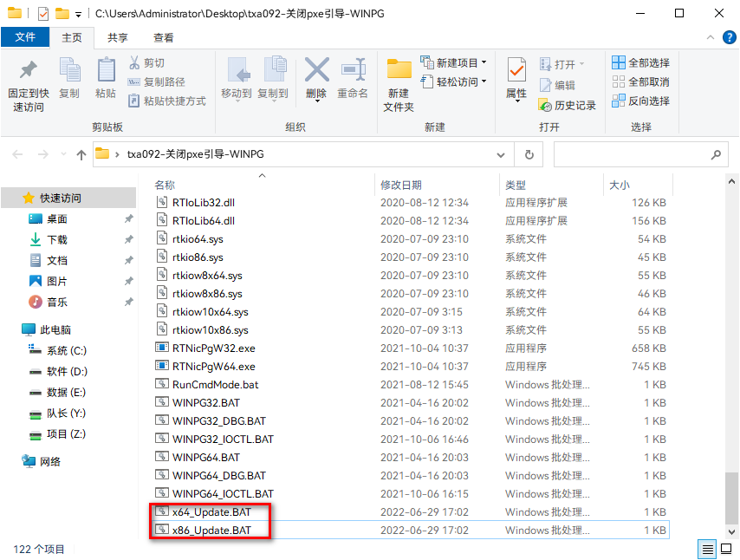Switch to large icons view in status bar
This screenshot has height=560, width=740.
coord(726,549)
